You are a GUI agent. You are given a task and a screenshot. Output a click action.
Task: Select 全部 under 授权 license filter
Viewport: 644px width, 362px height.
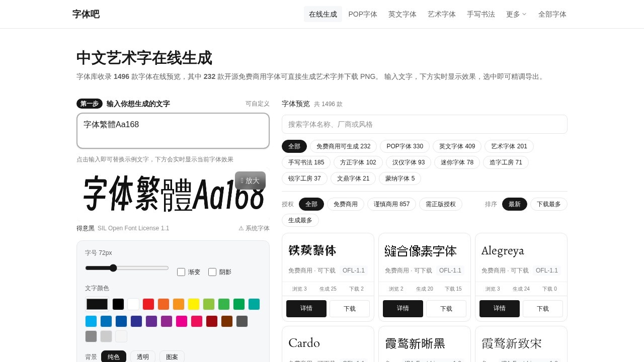coord(311,204)
